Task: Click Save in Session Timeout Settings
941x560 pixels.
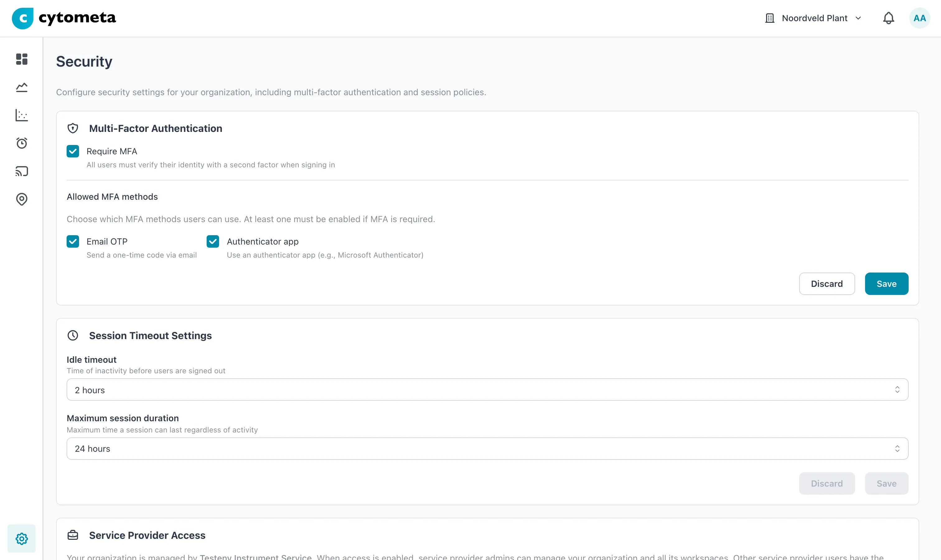Action: pos(886,483)
